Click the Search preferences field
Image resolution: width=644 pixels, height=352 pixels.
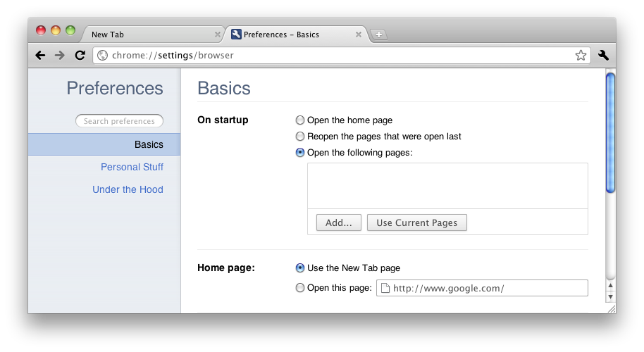click(119, 121)
